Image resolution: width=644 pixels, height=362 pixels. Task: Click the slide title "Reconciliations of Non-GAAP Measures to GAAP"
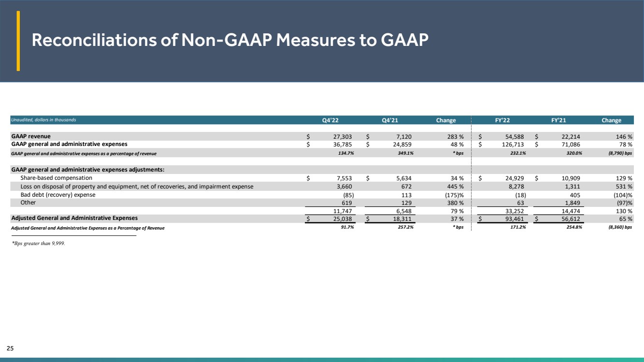[229, 41]
